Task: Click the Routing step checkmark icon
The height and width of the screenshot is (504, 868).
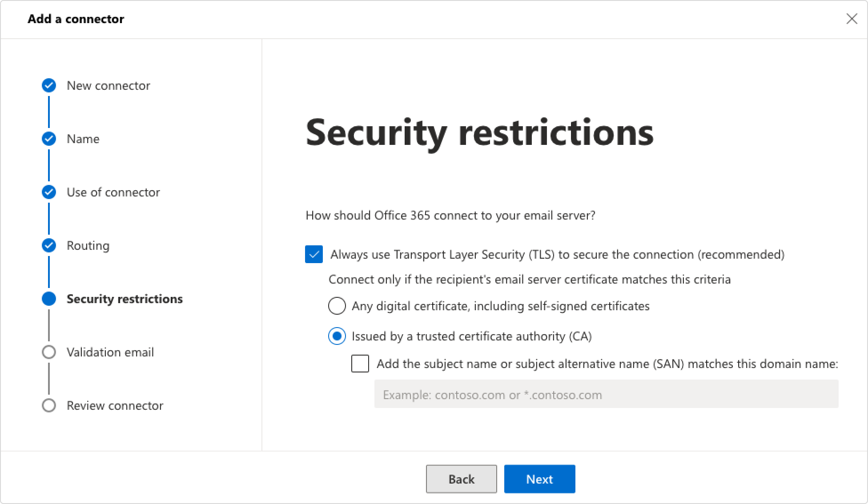Action: pyautogui.click(x=49, y=245)
